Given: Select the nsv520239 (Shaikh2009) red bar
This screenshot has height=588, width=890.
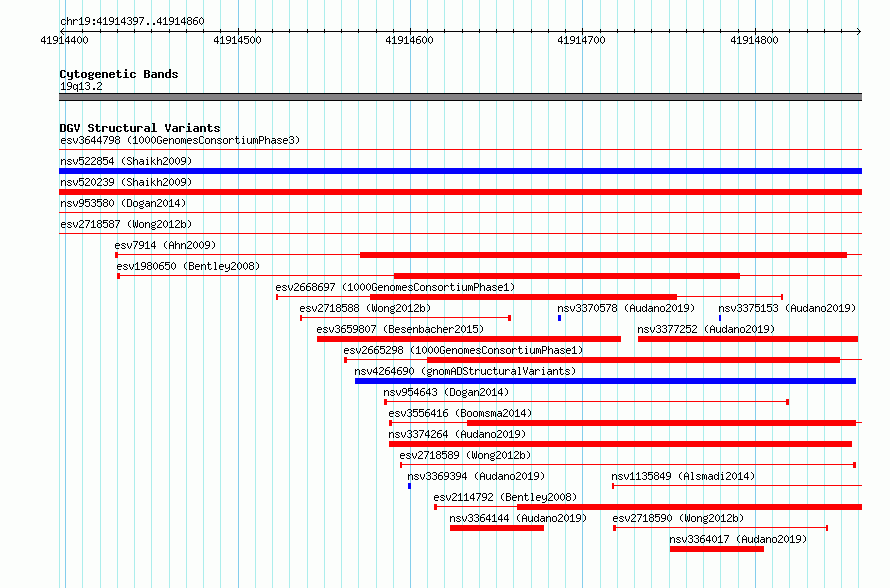Looking at the screenshot, I should point(460,192).
